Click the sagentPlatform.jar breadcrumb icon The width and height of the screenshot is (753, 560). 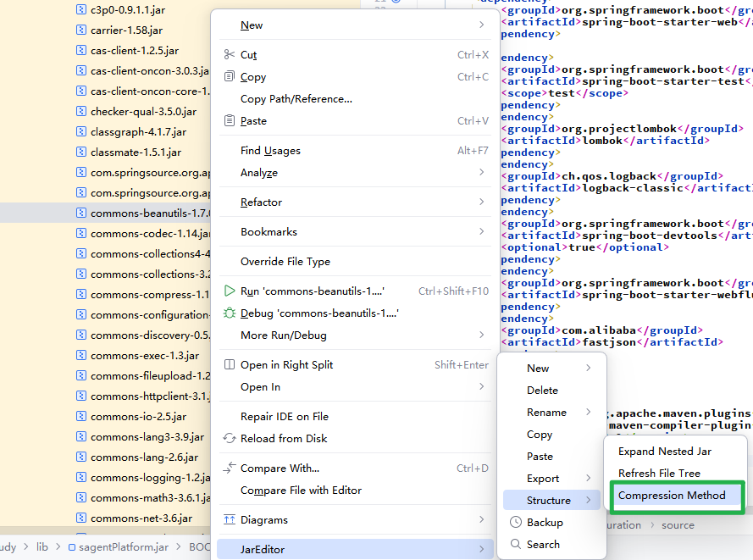pyautogui.click(x=71, y=547)
